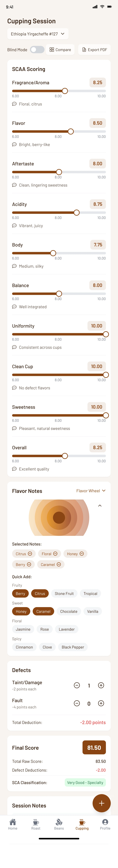Image resolution: width=118 pixels, height=868 pixels.
Task: Collapse the flavor wheel with chevron
Action: [100, 506]
